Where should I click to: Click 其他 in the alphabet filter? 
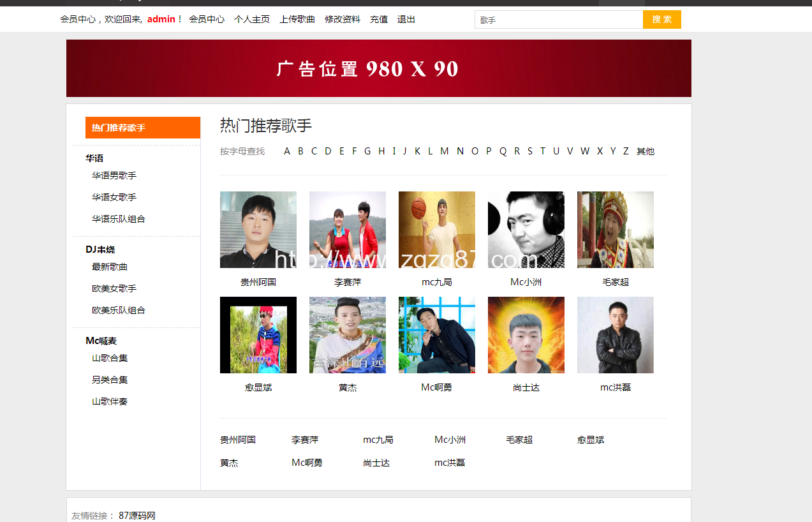coord(645,151)
